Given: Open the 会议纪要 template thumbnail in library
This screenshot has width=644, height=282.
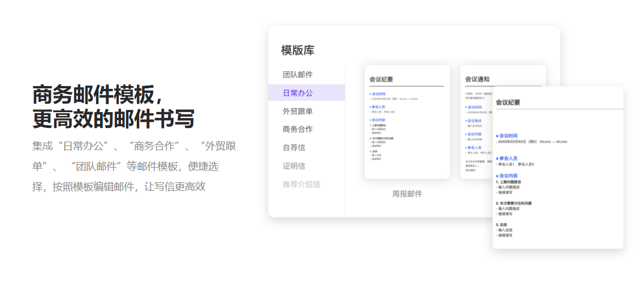Looking at the screenshot, I should (407, 122).
